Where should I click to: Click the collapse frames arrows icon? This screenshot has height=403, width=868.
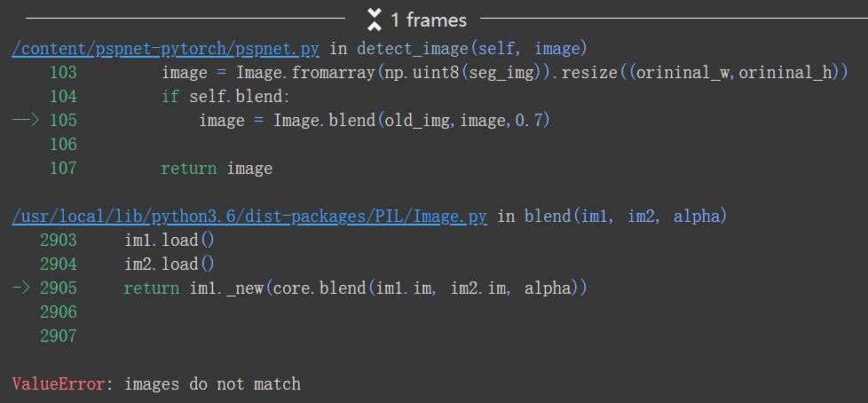pyautogui.click(x=375, y=19)
